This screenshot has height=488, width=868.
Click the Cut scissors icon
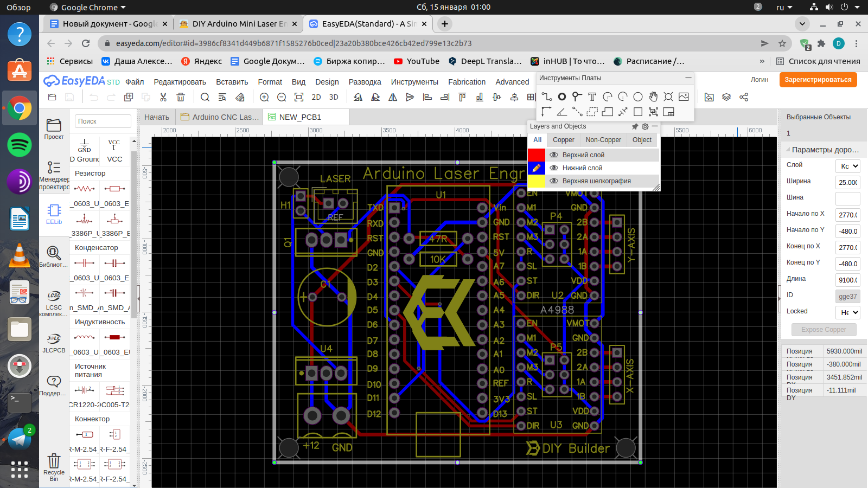(x=163, y=97)
